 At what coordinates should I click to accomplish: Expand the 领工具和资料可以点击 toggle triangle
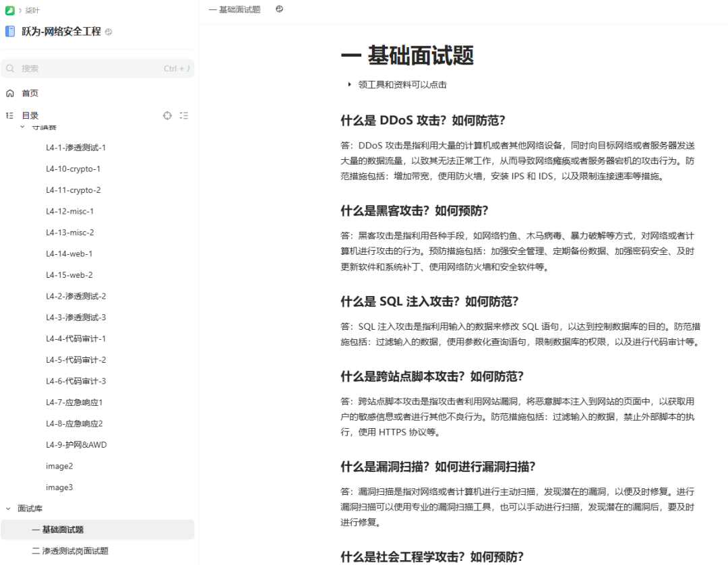click(349, 84)
